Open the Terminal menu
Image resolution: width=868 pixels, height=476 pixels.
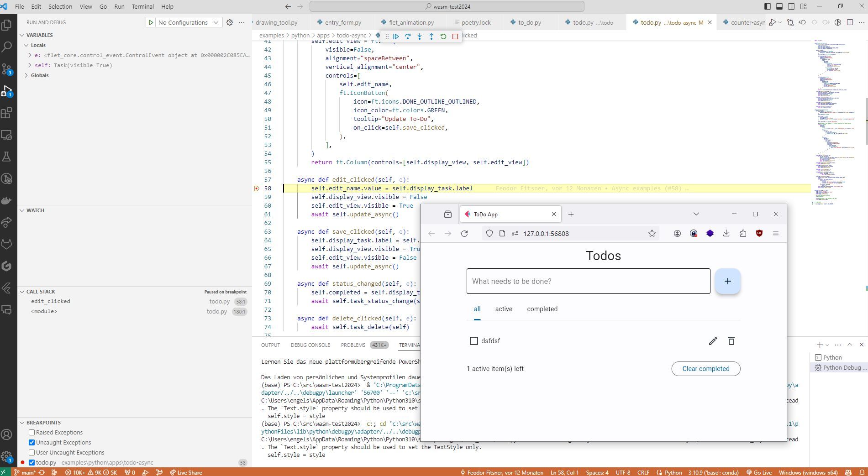[142, 6]
